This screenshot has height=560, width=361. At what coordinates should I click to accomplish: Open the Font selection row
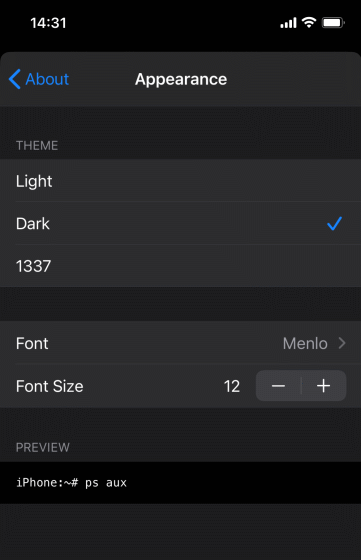(180, 343)
